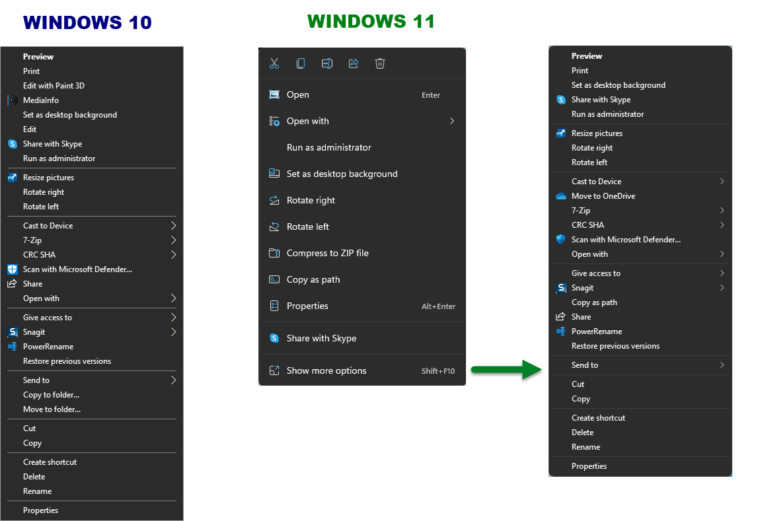Click the Skype icon in Windows 11 compact menu
Viewport: 768px width, 521px height.
[274, 338]
